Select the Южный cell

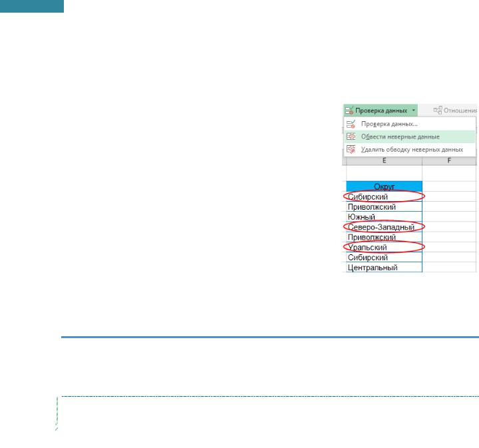[x=384, y=216]
